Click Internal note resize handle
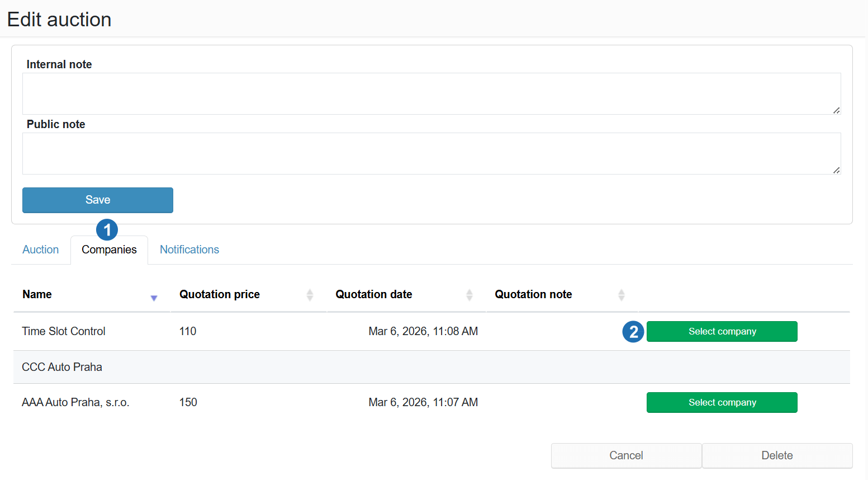The width and height of the screenshot is (868, 480). click(x=836, y=110)
